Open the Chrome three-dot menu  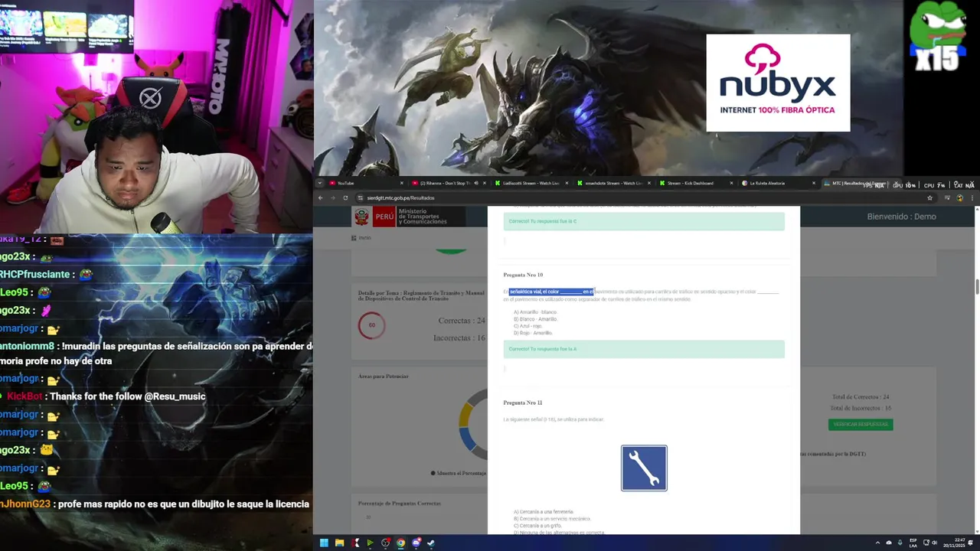(972, 197)
